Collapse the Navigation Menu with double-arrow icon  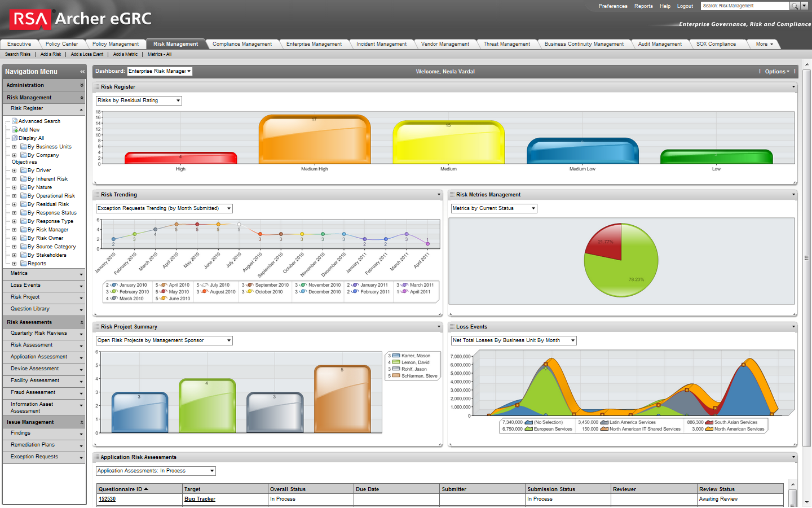pos(82,72)
